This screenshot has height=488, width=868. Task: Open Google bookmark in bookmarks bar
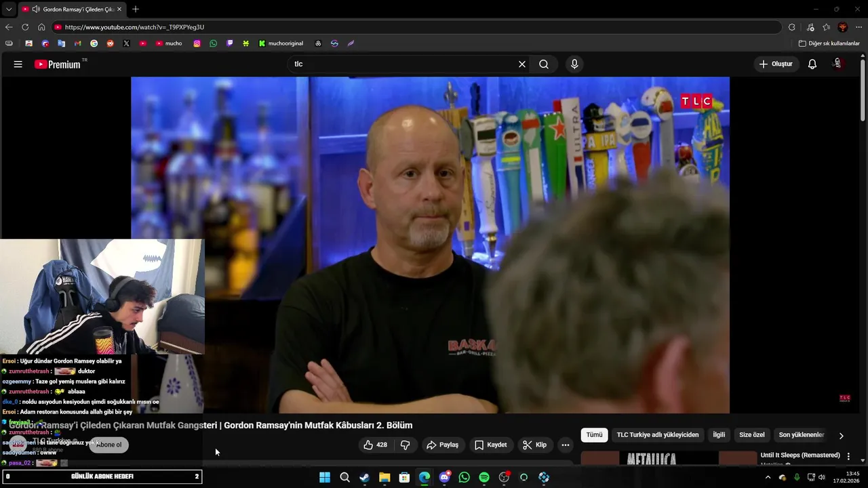point(94,43)
